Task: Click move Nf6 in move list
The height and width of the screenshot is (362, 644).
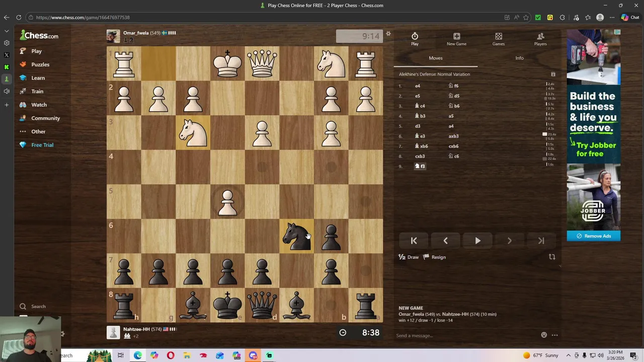Action: coord(454,86)
